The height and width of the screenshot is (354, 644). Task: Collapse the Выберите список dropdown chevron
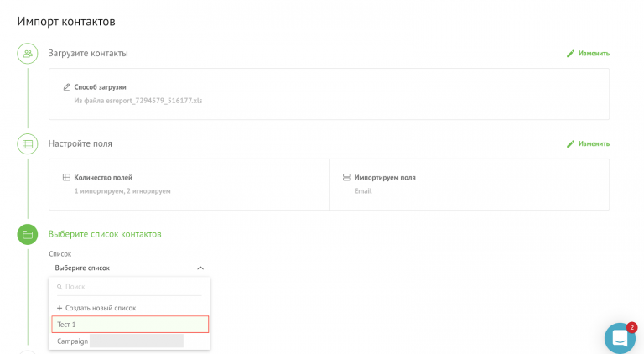200,268
